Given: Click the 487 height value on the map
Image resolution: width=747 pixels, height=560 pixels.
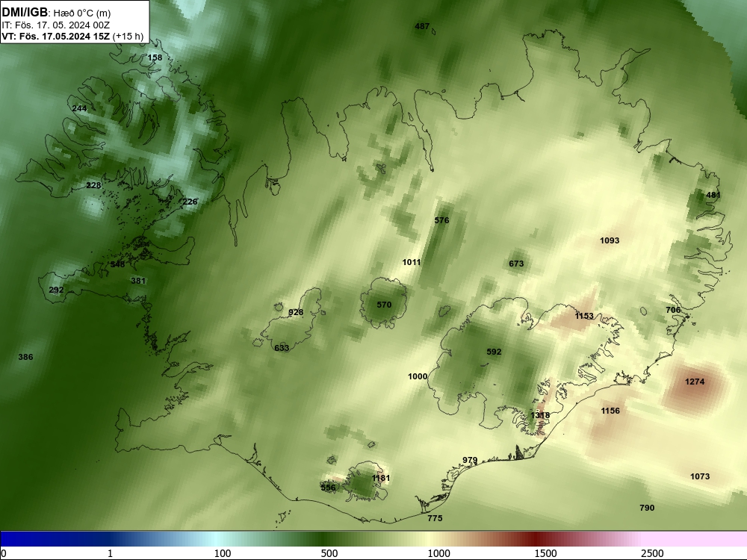Looking at the screenshot, I should [x=422, y=27].
